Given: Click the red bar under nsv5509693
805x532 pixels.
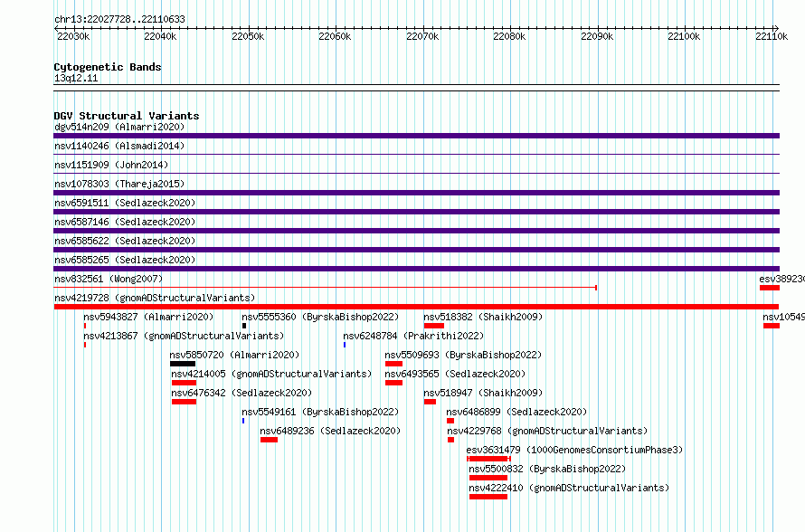Looking at the screenshot, I should coord(393,364).
